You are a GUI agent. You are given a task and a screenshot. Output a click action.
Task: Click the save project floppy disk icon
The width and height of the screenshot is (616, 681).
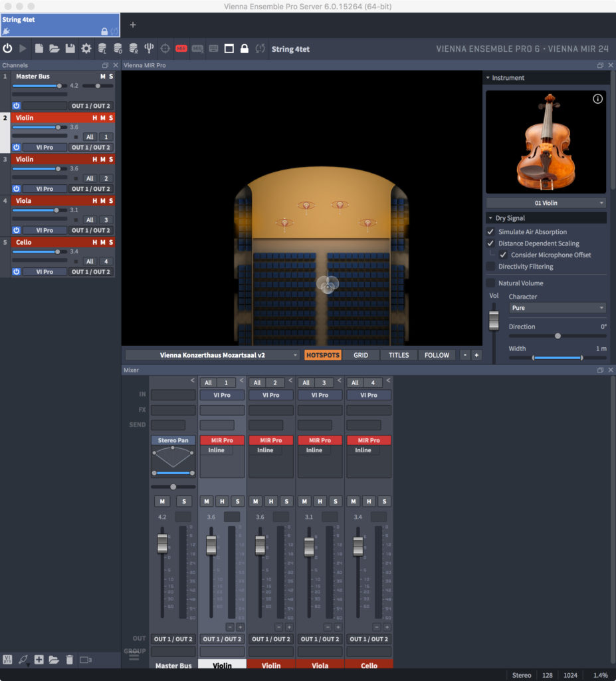click(x=70, y=49)
